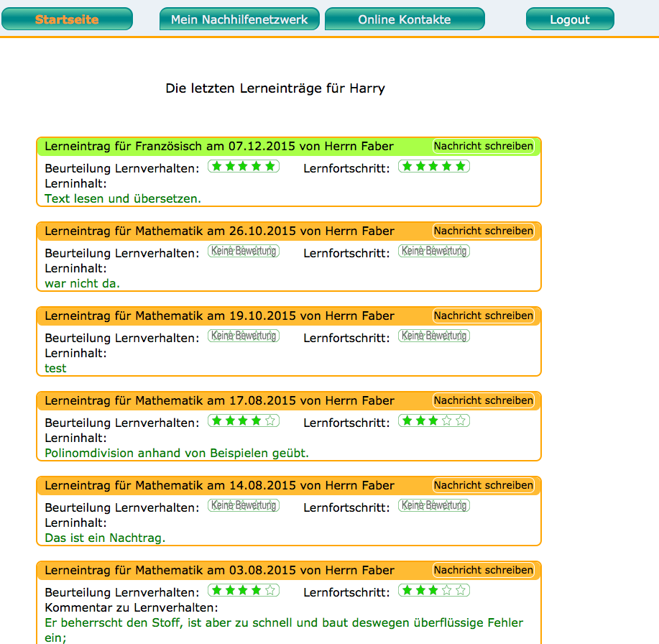
Task: Click Lernverhalten 'Keine Bewertung' badge for 14.08.2015
Action: click(244, 505)
